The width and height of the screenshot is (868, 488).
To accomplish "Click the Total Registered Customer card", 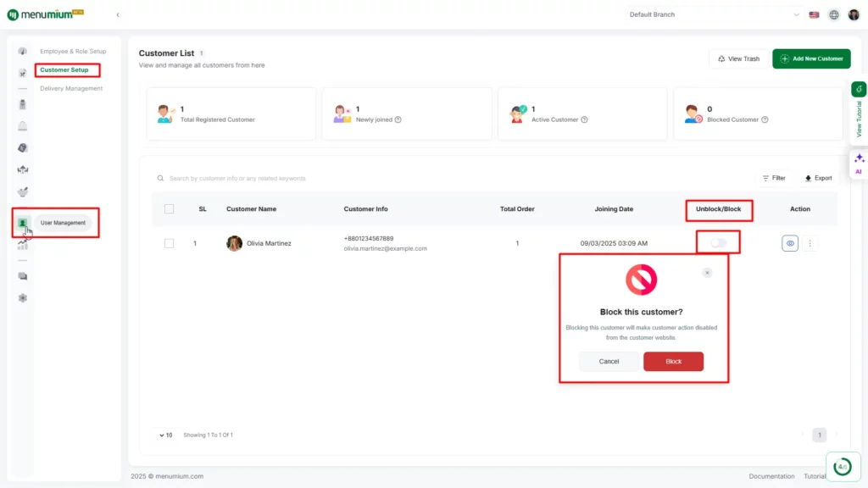I will point(231,114).
